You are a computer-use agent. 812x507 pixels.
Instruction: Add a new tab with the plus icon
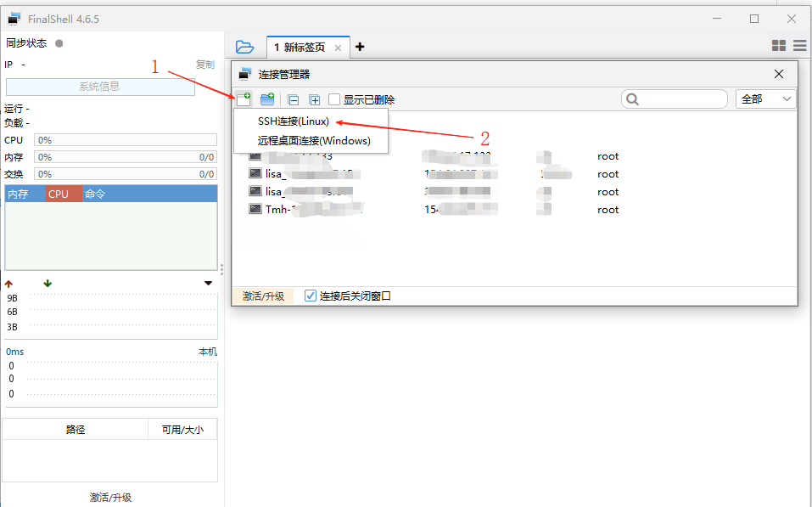(360, 48)
